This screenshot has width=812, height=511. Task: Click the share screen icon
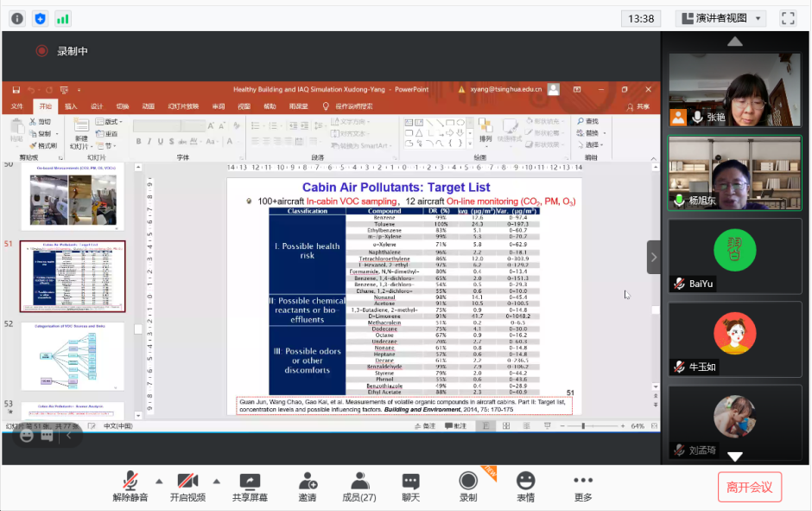click(250, 482)
